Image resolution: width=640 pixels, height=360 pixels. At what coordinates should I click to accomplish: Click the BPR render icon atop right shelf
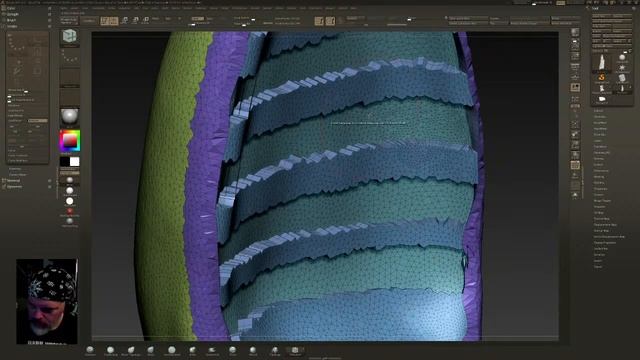(x=575, y=32)
